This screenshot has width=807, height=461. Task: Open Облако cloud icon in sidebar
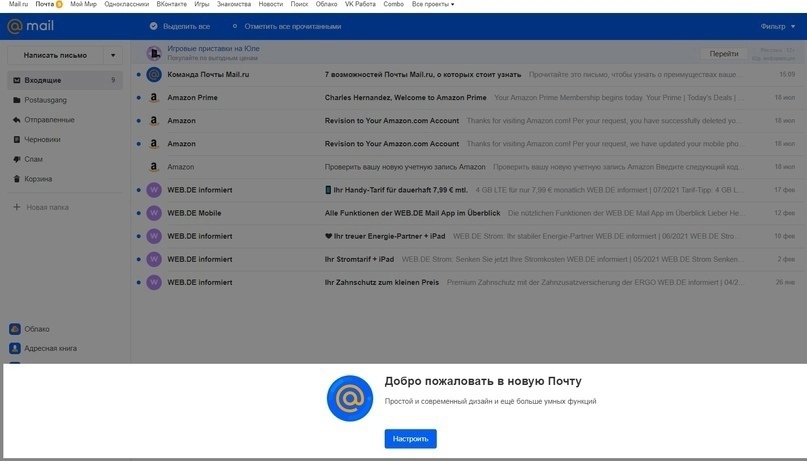pos(15,329)
